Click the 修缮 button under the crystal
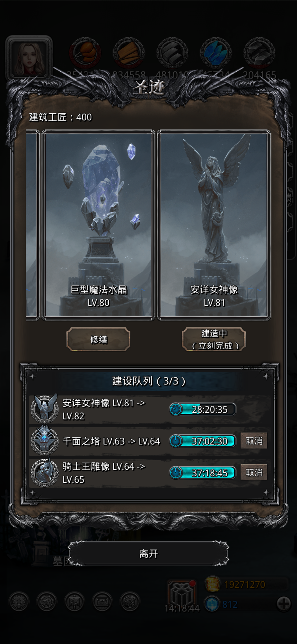The width and height of the screenshot is (297, 644). point(98,339)
